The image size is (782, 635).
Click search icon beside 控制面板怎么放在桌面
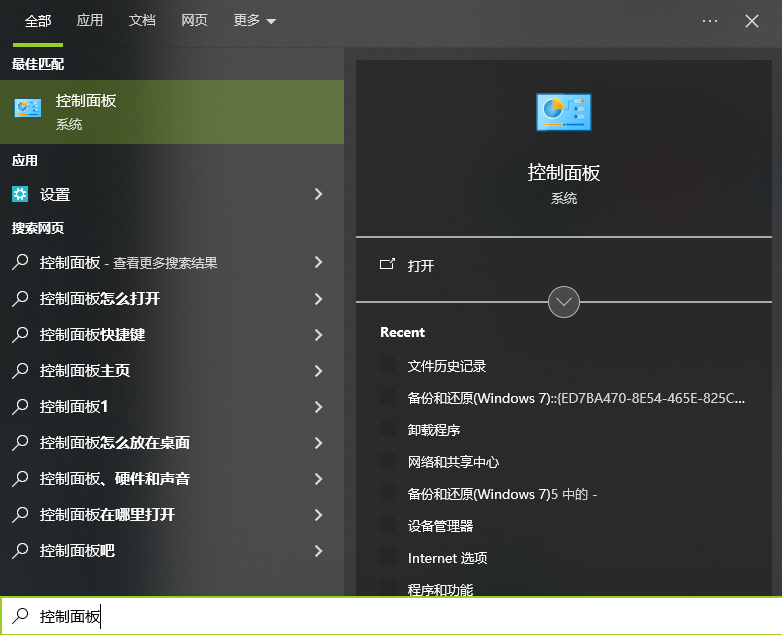pyautogui.click(x=20, y=441)
